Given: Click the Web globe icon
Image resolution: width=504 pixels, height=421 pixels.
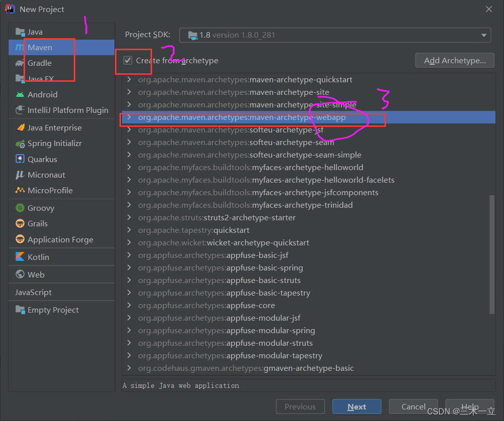Looking at the screenshot, I should pyautogui.click(x=20, y=274).
